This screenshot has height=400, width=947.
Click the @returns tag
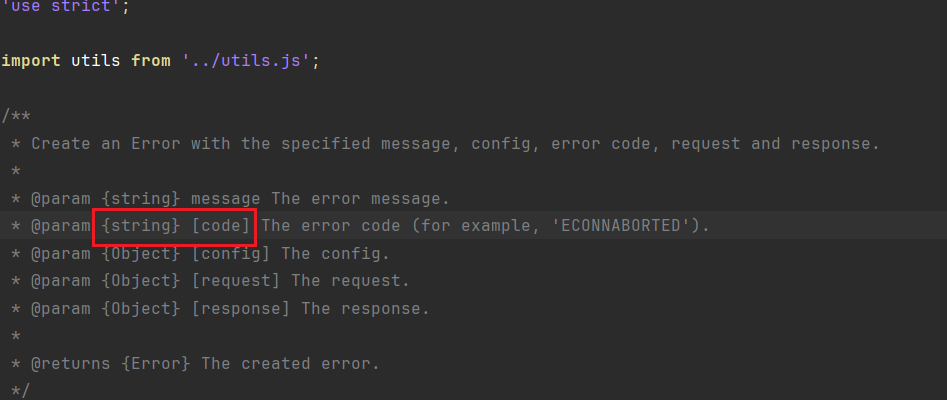tap(71, 364)
